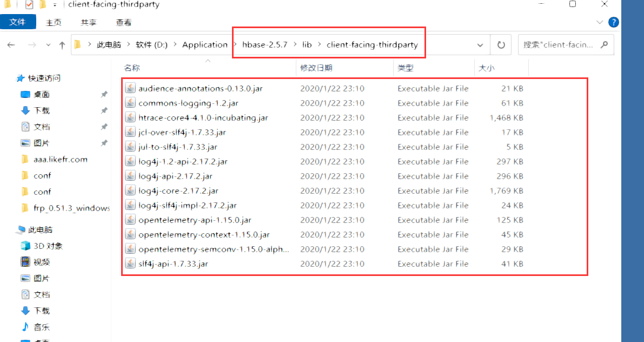The image size is (644, 342).
Task: Open frp_0.51.3_windows folder in sidebar
Action: coord(71,208)
